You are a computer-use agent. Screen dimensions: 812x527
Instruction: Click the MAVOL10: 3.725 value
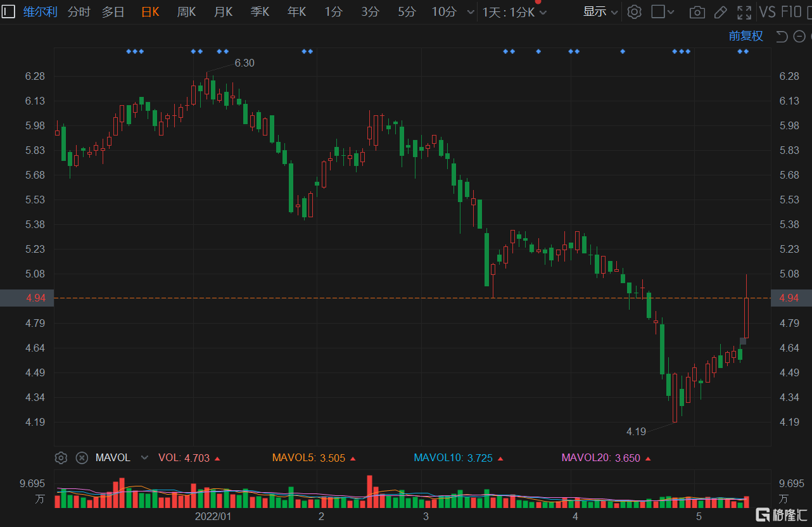coord(459,457)
